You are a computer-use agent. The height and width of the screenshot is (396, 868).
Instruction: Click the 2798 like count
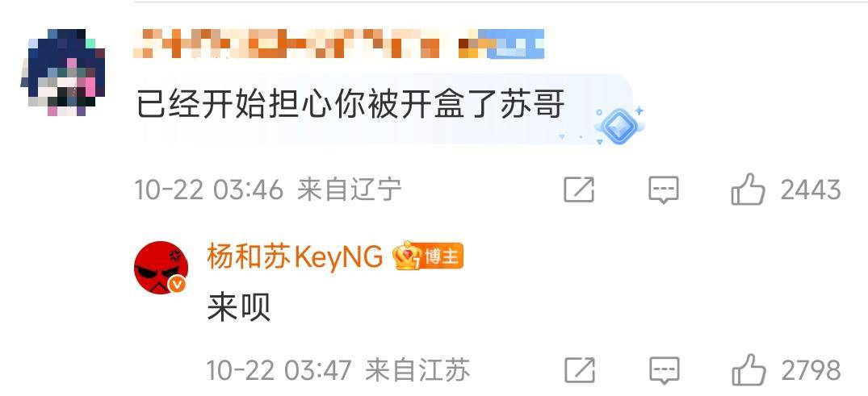(811, 370)
